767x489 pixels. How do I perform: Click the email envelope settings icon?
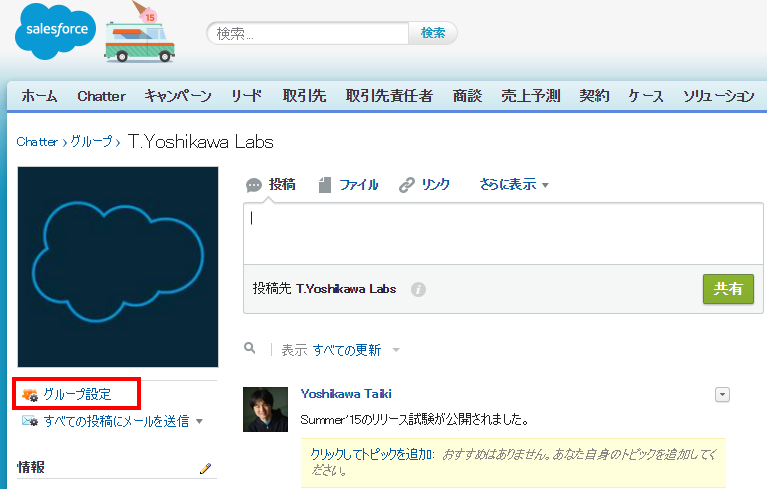tap(30, 421)
